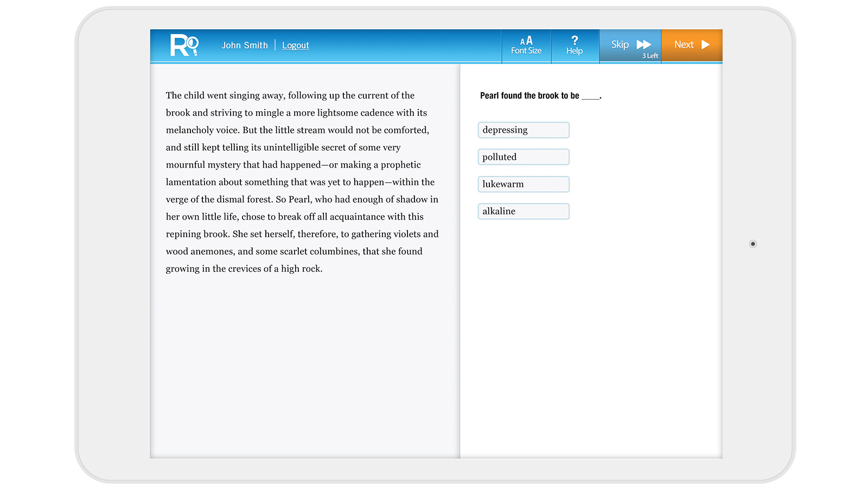
Task: Click the question prompt about Pearl and the brook
Action: coord(540,95)
